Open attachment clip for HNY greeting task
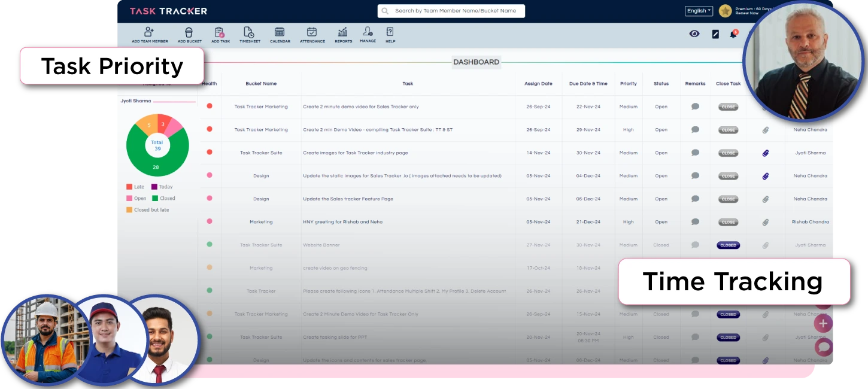 (765, 222)
